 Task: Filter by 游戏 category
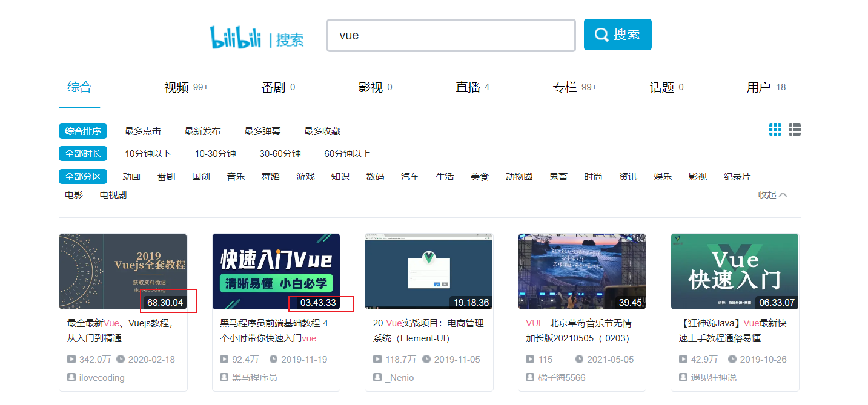pos(305,177)
